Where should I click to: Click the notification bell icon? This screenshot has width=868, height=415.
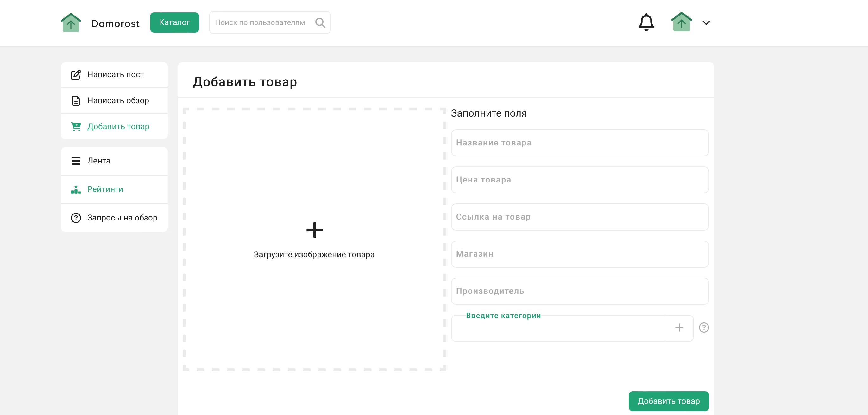tap(646, 22)
